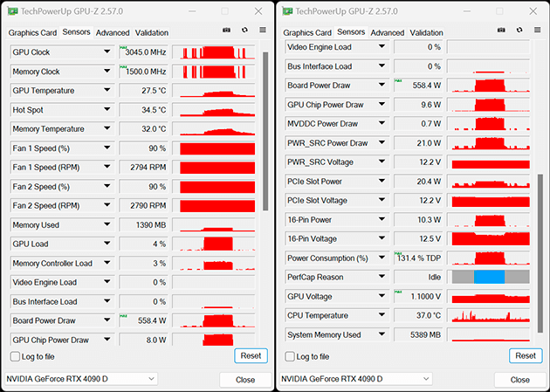Screen dimensions: 550x392
Task: Click Reset button in left window
Action: pos(251,356)
